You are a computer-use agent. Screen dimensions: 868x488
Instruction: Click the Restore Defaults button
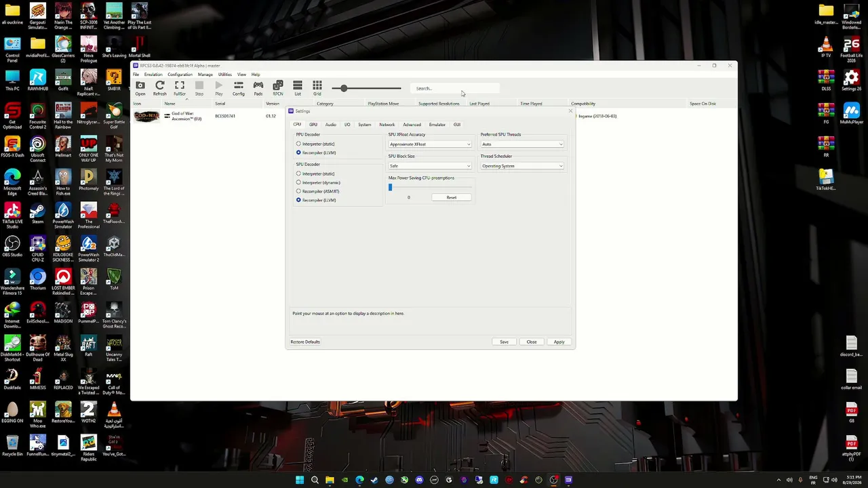pos(305,342)
